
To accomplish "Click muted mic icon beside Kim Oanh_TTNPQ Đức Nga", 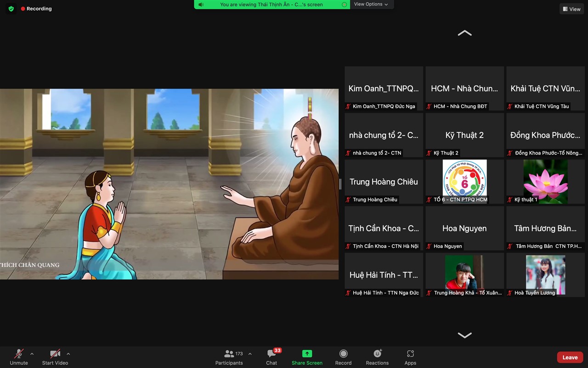I will click(349, 106).
